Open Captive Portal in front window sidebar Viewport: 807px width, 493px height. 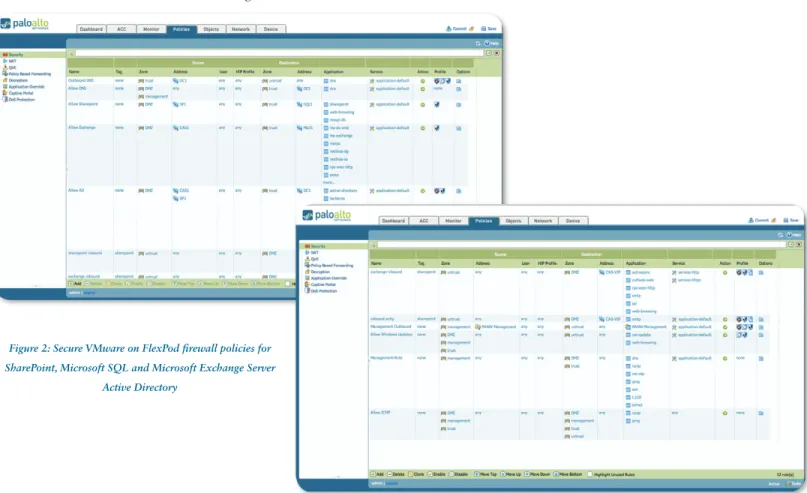(x=321, y=285)
